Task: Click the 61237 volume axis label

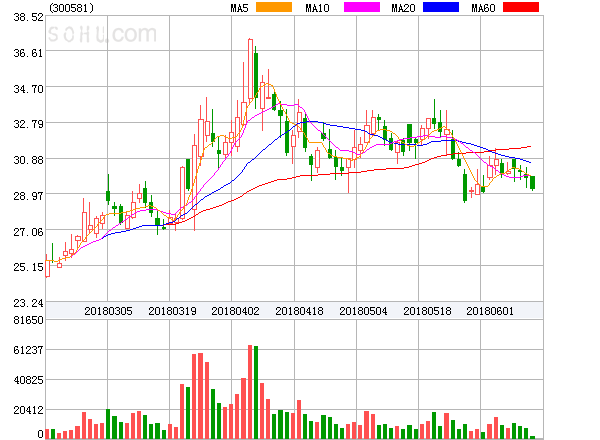Action: coord(28,350)
